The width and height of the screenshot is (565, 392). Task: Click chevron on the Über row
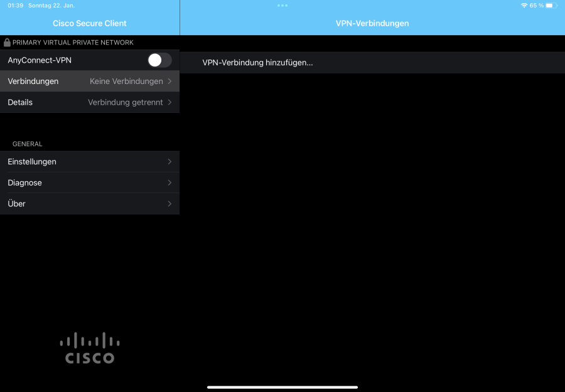(169, 204)
